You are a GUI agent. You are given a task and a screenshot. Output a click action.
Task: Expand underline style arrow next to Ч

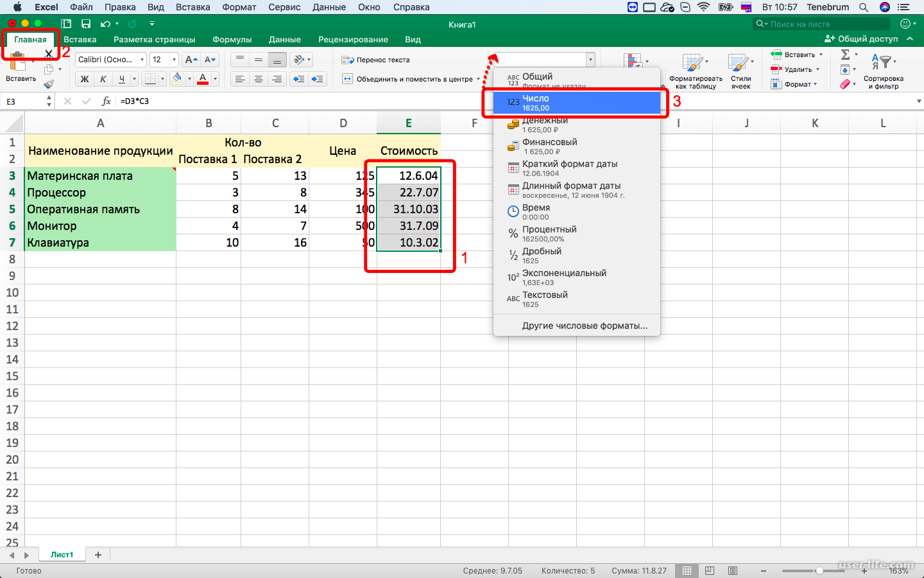coord(134,79)
